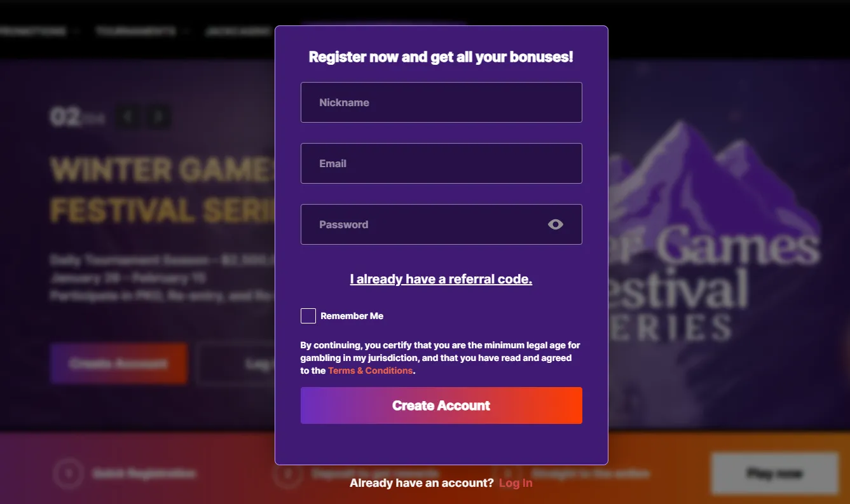Expand the blurred Promotions menu chevron
This screenshot has height=504, width=850.
[76, 31]
